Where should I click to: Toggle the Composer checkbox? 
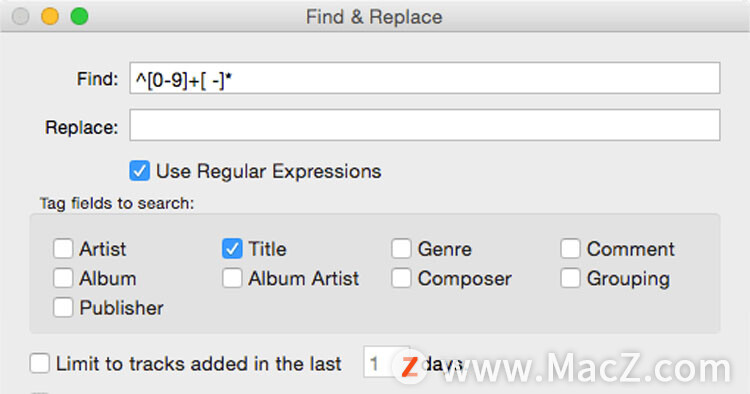click(x=401, y=278)
